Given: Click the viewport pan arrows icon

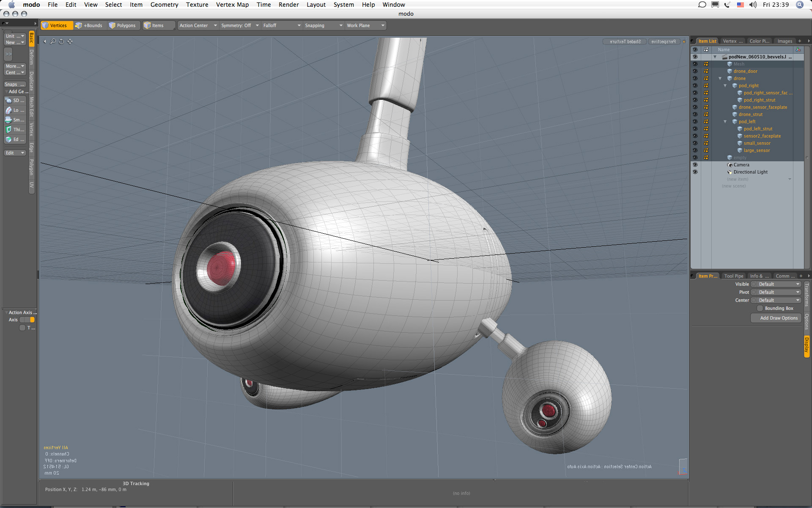Looking at the screenshot, I should pyautogui.click(x=70, y=41).
